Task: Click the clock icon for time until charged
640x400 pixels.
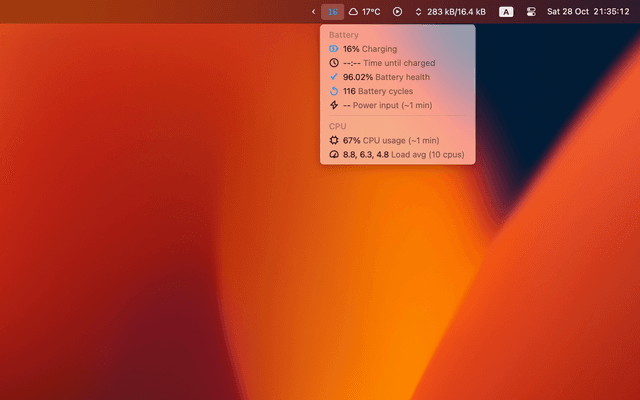Action: pos(334,62)
